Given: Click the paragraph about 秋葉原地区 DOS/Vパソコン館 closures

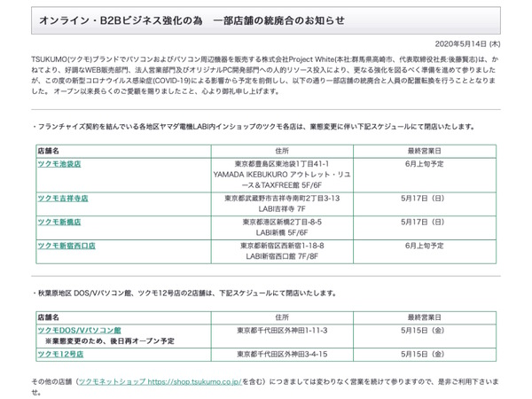Looking at the screenshot, I should point(184,293).
